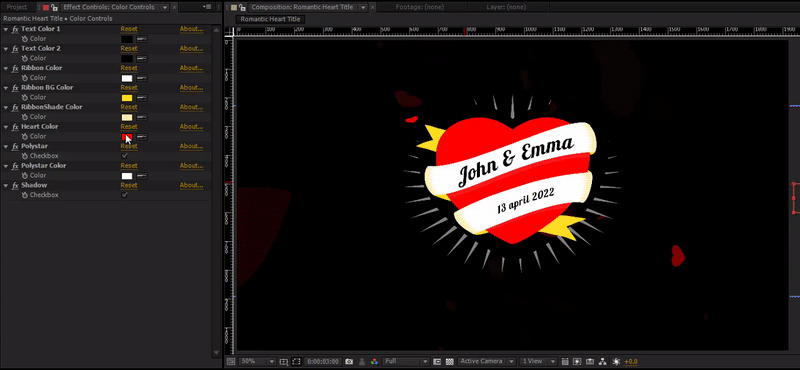Open About for Text Color 2
The image size is (800, 370).
(x=191, y=48)
